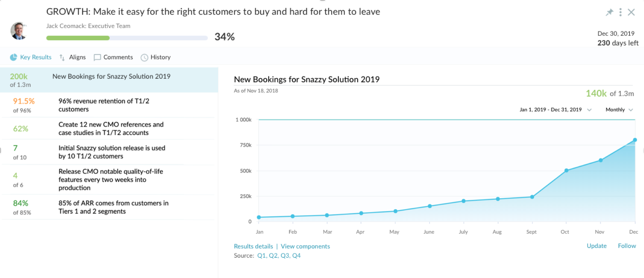This screenshot has width=644, height=278.
Task: Click the December data point on chart
Action: tap(634, 140)
